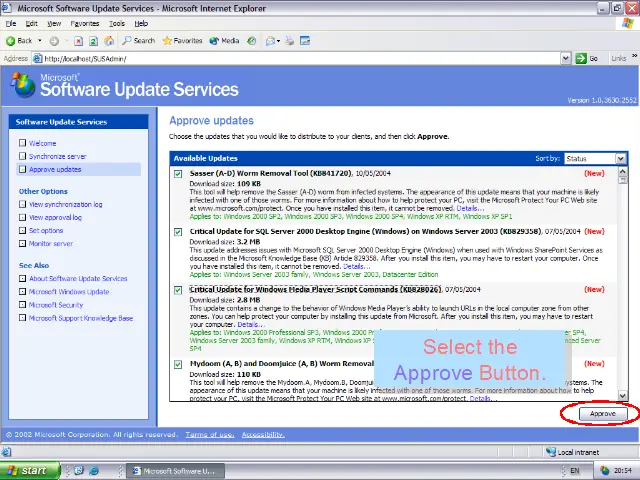
Task: Open the Search toolbar button
Action: click(138, 40)
